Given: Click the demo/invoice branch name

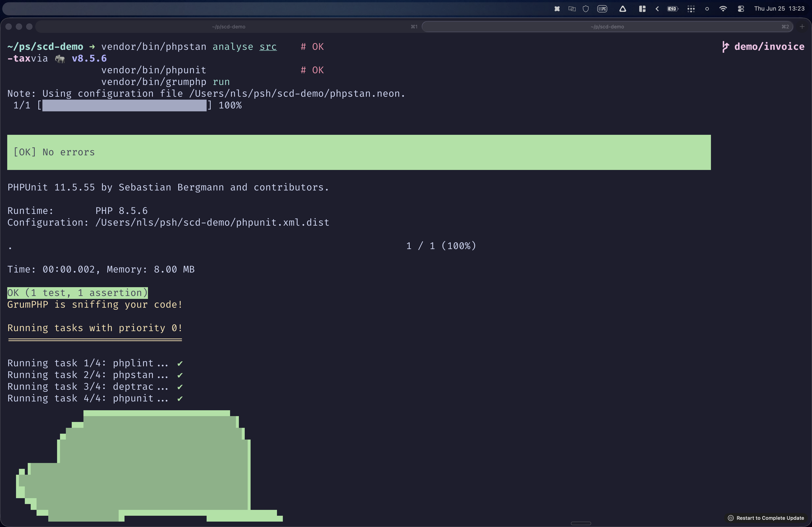Looking at the screenshot, I should [x=769, y=47].
